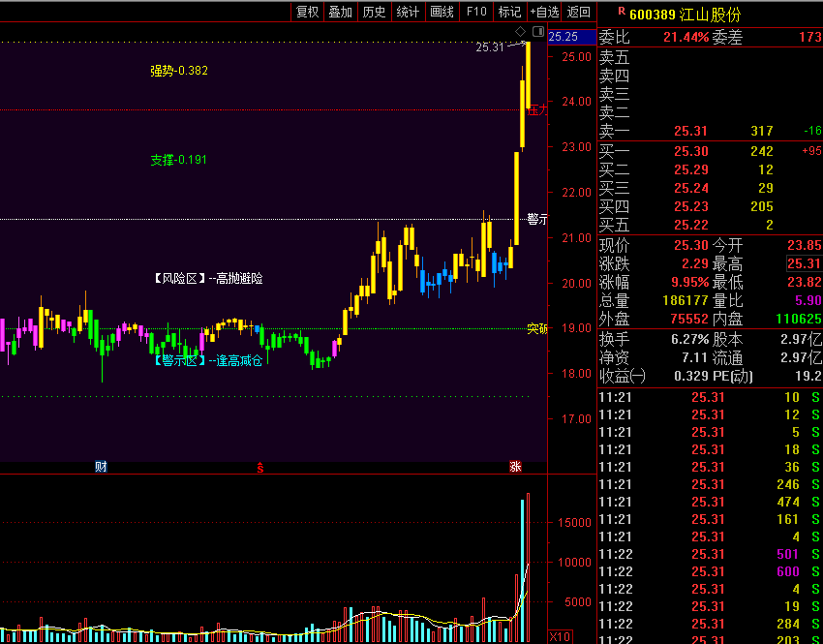
Task: Click the 内盘 value 110625
Action: point(799,319)
